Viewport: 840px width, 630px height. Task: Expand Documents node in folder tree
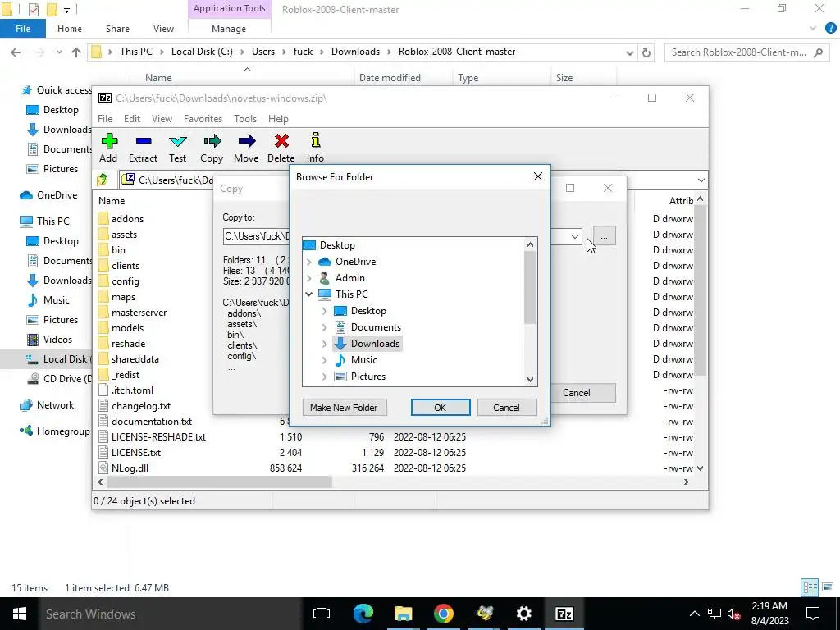pyautogui.click(x=325, y=327)
